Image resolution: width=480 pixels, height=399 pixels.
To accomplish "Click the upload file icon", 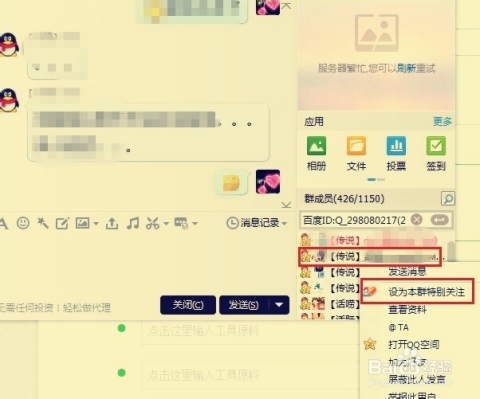I will 112,223.
